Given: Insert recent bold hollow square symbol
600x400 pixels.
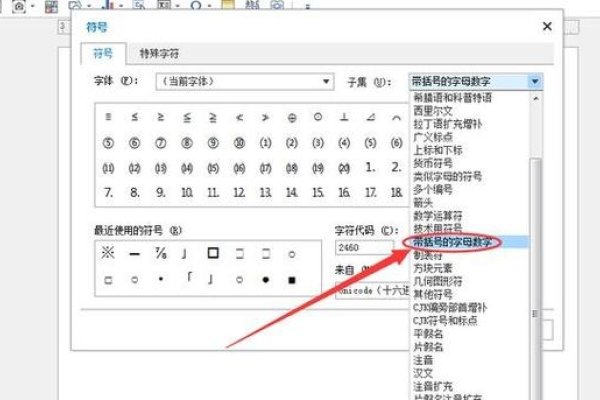Looking at the screenshot, I should click(213, 253).
